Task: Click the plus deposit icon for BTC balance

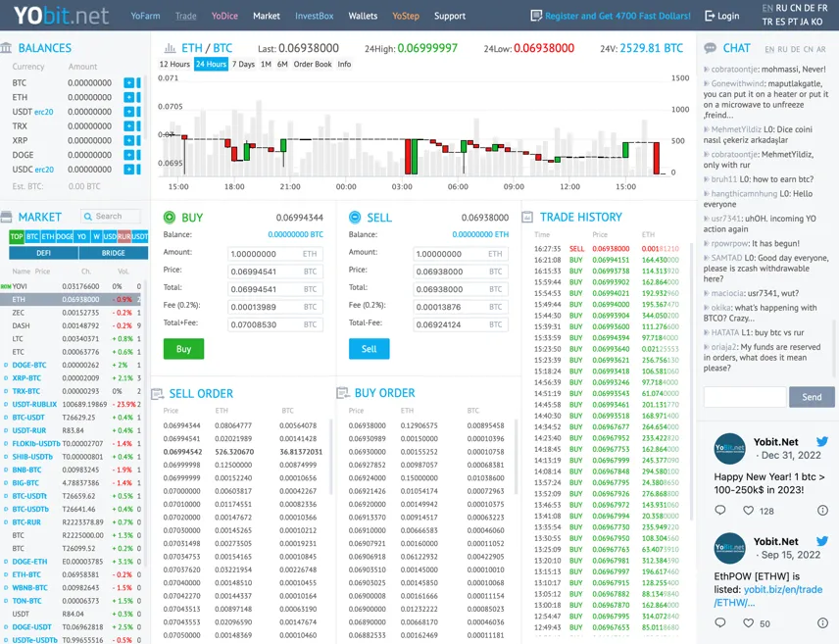Action: (x=128, y=83)
